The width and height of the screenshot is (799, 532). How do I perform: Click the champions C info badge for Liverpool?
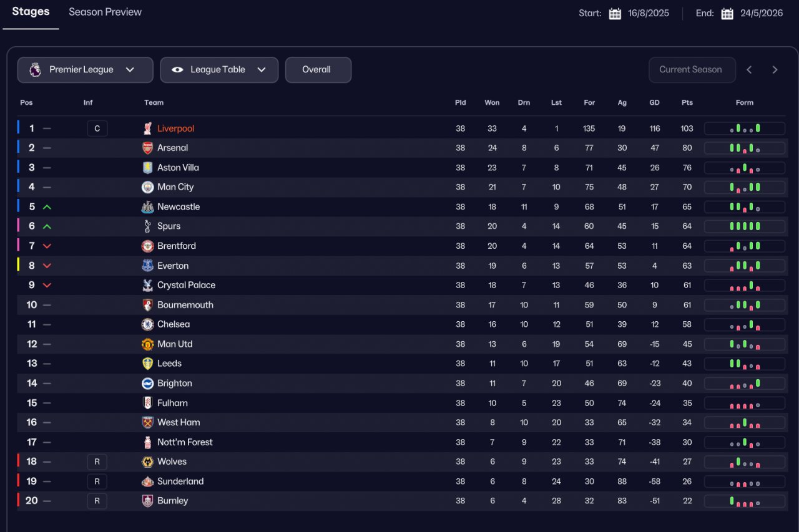[x=97, y=128]
